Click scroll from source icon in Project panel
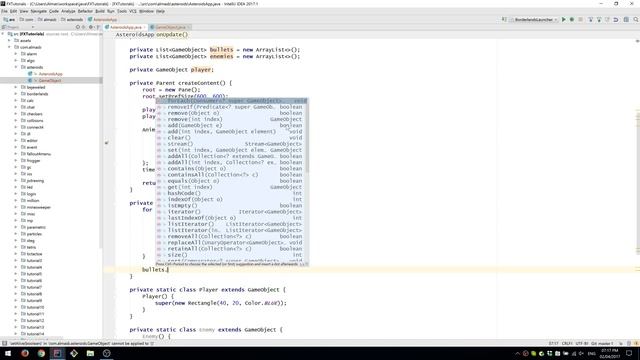Viewport: 640px width, 360px height. coord(78,27)
